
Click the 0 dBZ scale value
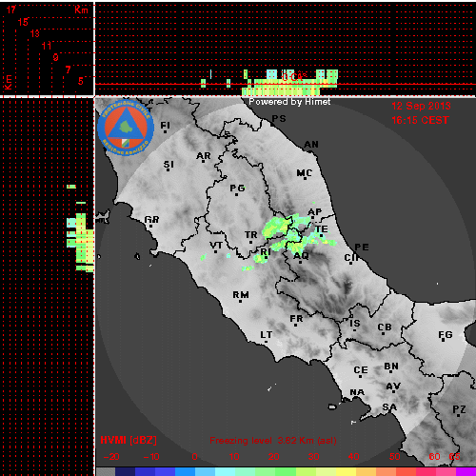[x=194, y=457]
